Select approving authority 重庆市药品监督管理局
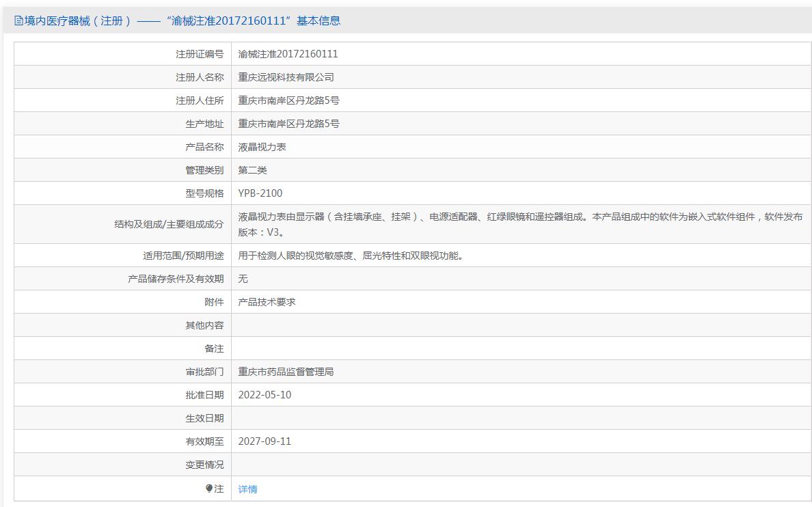Image resolution: width=812 pixels, height=507 pixels. 286,372
